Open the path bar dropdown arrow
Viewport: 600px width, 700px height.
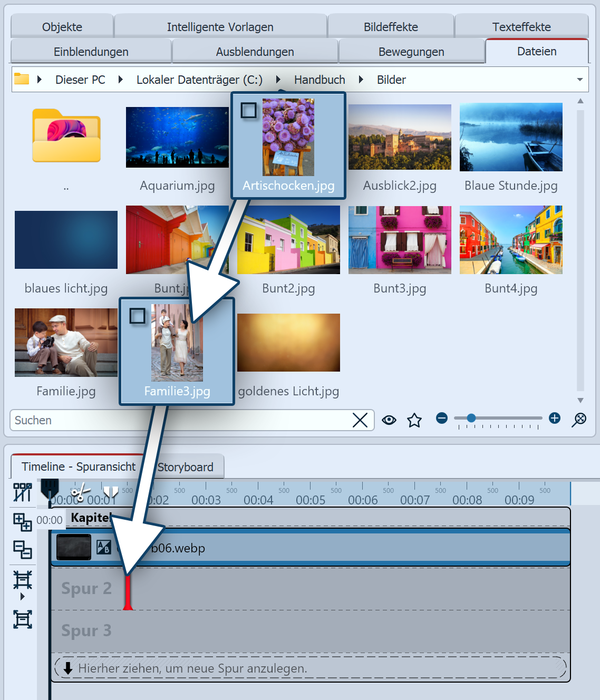coord(579,80)
